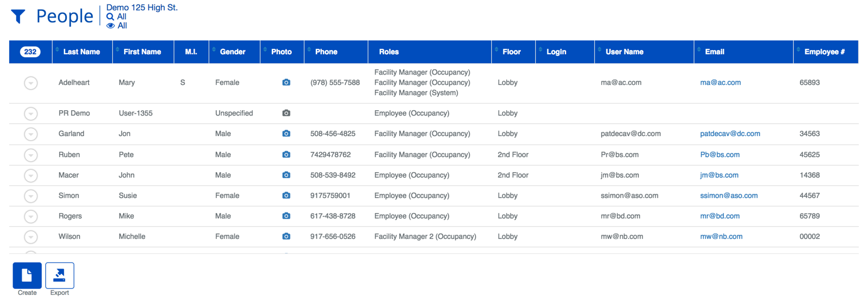Screen dimensions: 868x301
Task: Open photo camera icon for Garland
Action: [286, 134]
